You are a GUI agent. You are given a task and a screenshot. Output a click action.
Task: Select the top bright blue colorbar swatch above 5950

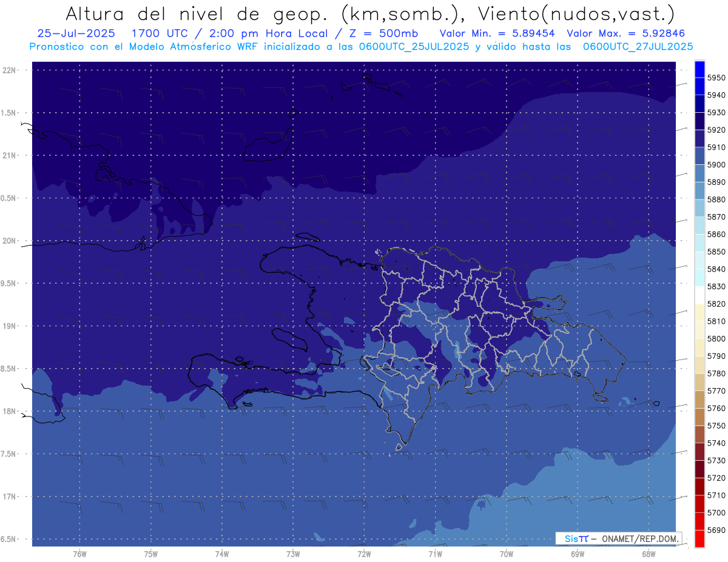click(x=699, y=69)
